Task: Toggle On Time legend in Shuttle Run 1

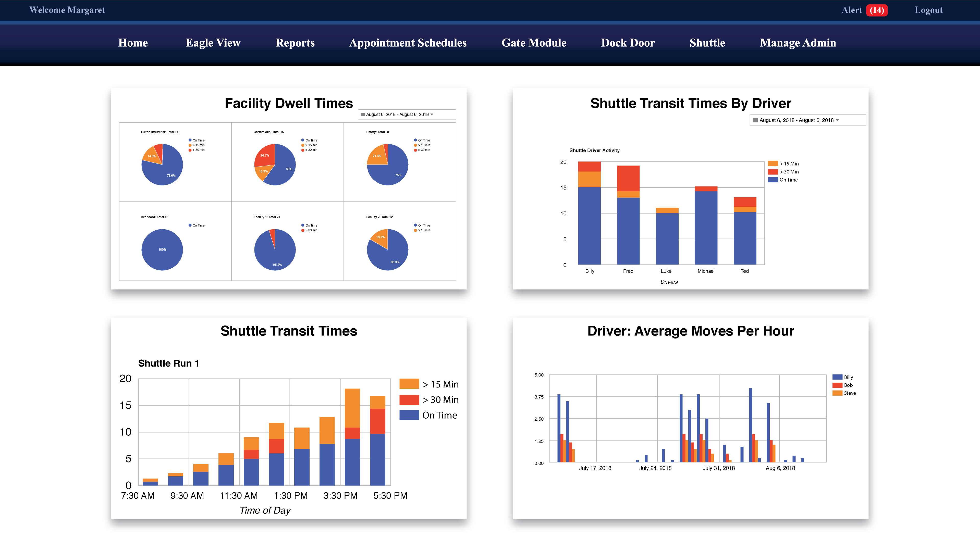Action: (x=439, y=415)
